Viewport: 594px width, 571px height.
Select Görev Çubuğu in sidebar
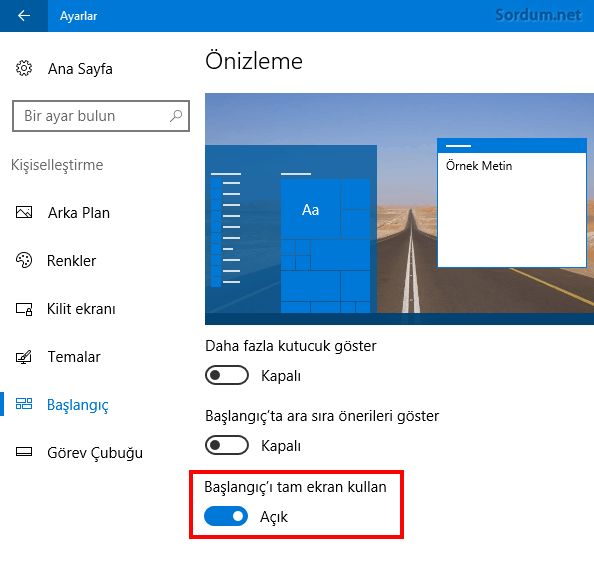coord(95,453)
